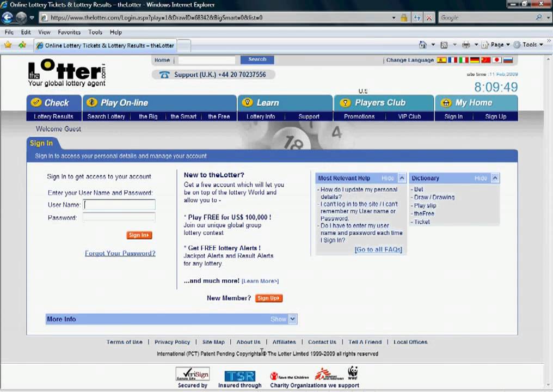Select the Players Club navigation tab

tap(384, 103)
